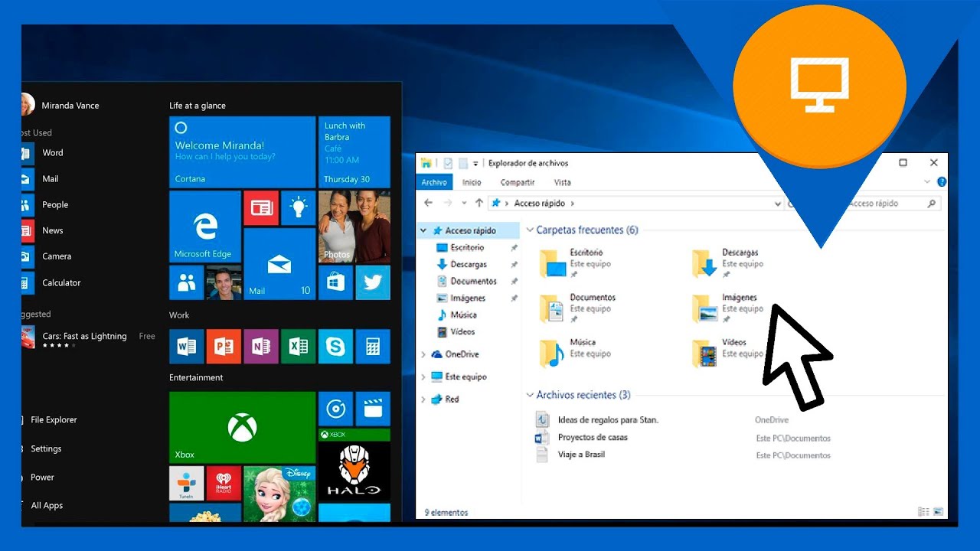This screenshot has height=551, width=980.
Task: Collapse the Carpetas frecuentes section
Action: pyautogui.click(x=530, y=230)
